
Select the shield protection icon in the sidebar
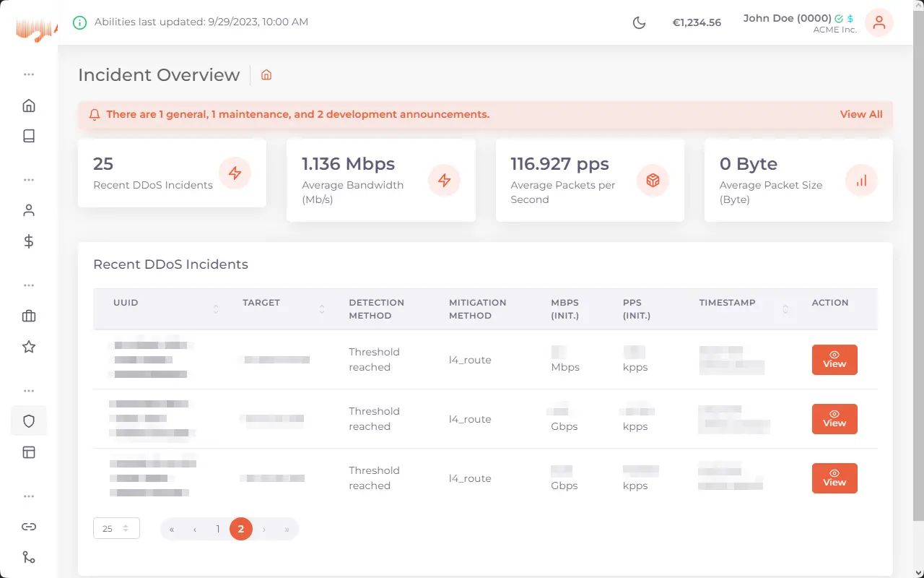(28, 420)
